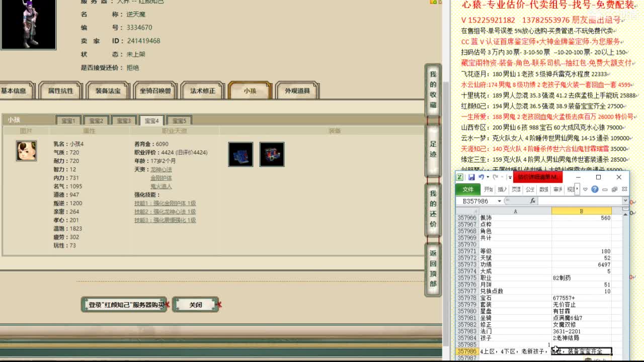Screen dimensions: 644x362
Task: Open the Insert Function fx editor
Action: (x=533, y=200)
